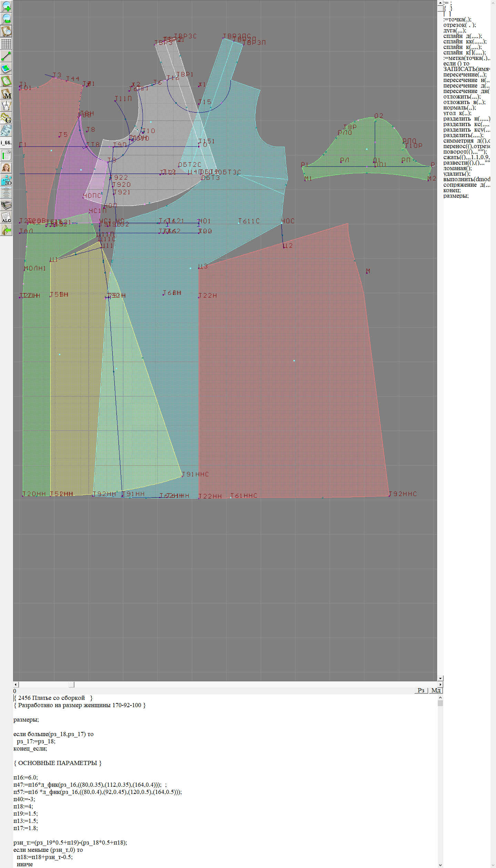
Task: Click the zoom out magnifier icon
Action: click(x=6, y=19)
